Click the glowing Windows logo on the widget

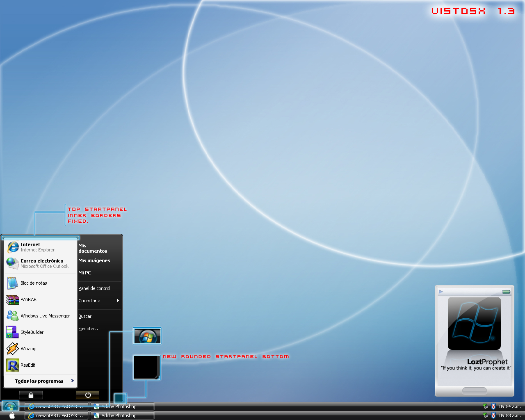[475, 323]
